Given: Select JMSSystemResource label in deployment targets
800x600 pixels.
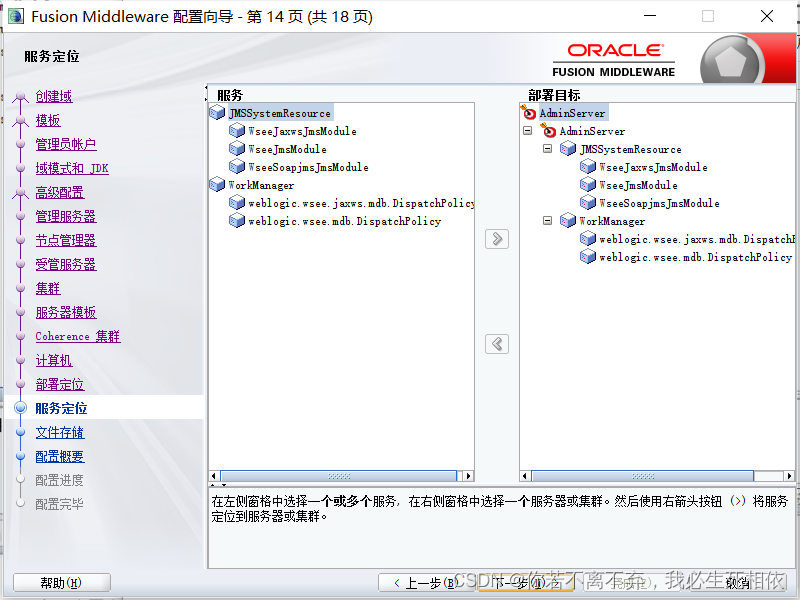Looking at the screenshot, I should [631, 149].
